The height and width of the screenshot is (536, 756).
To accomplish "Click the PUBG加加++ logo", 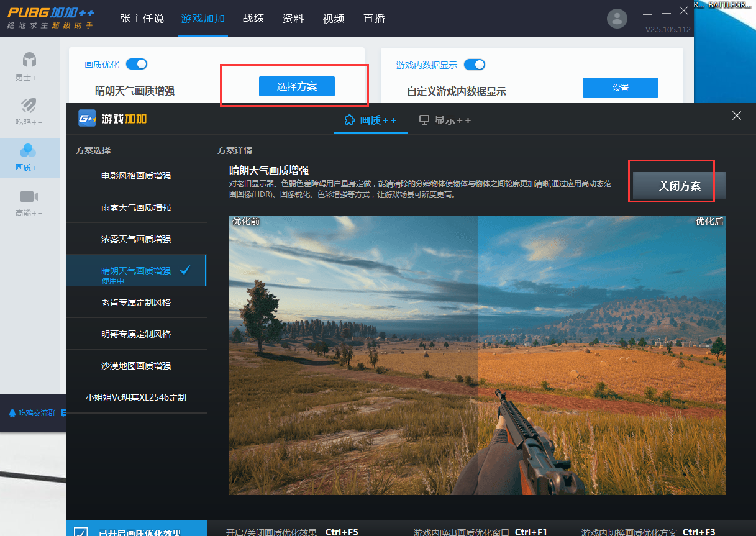I will 51,18.
